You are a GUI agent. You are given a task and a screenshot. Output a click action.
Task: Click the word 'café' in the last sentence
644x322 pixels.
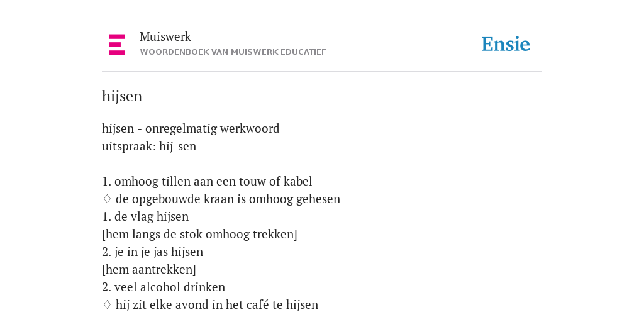coord(257,305)
